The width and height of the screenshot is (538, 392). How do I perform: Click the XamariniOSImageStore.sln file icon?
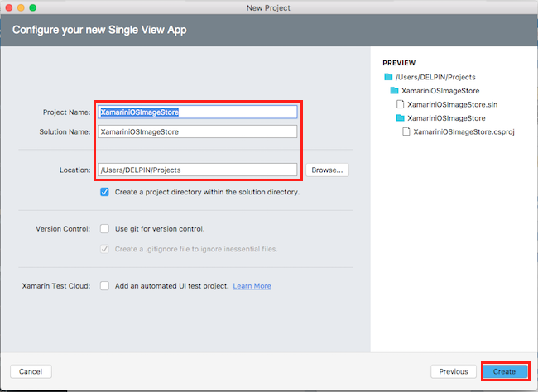click(x=401, y=104)
